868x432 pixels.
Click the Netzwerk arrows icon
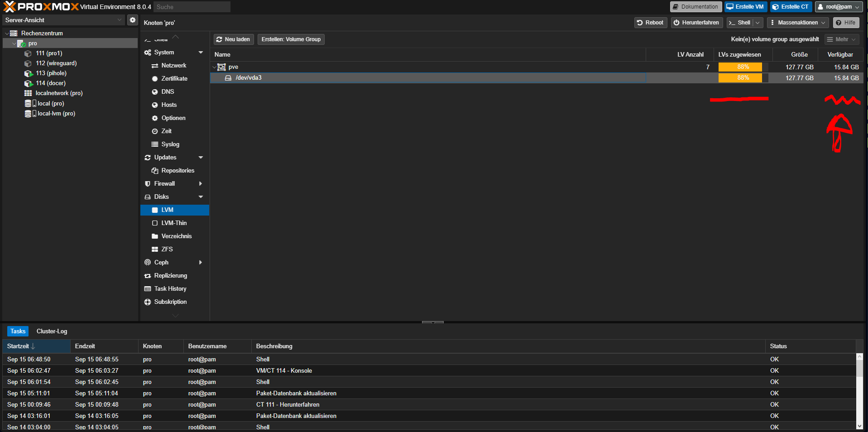coord(155,66)
